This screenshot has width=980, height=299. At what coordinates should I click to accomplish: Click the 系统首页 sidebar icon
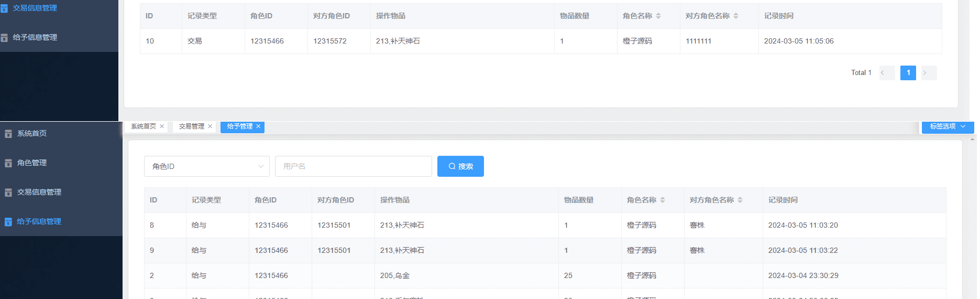pyautogui.click(x=8, y=134)
